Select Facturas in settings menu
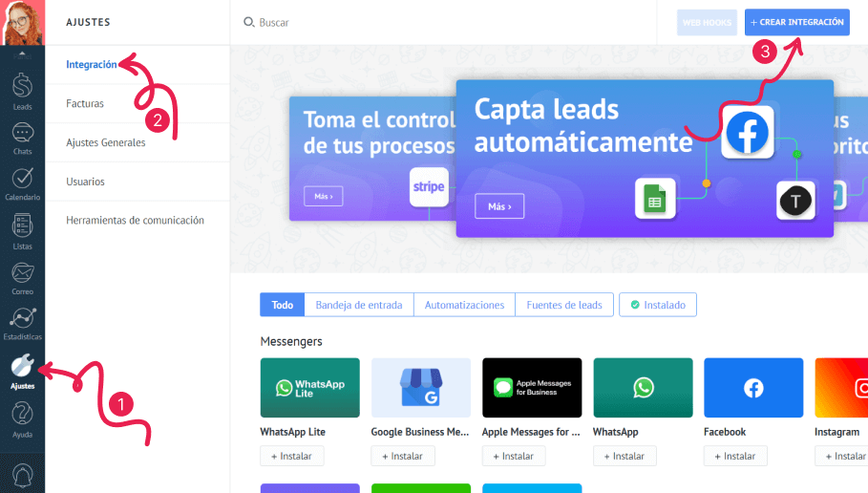Image resolution: width=868 pixels, height=493 pixels. coord(85,103)
